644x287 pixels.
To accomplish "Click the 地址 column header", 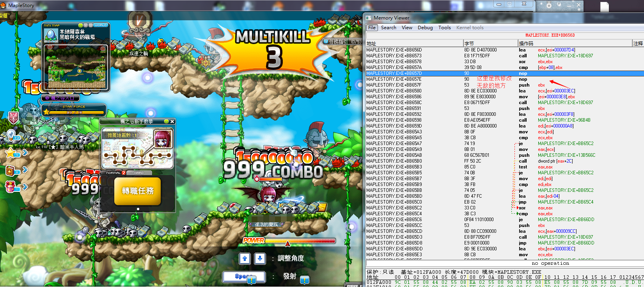I will coord(414,44).
